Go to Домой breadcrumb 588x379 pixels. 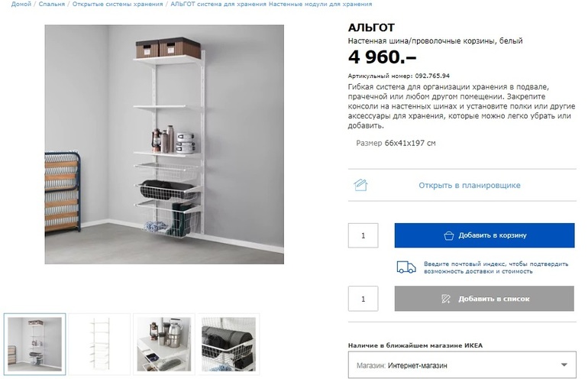pyautogui.click(x=21, y=4)
